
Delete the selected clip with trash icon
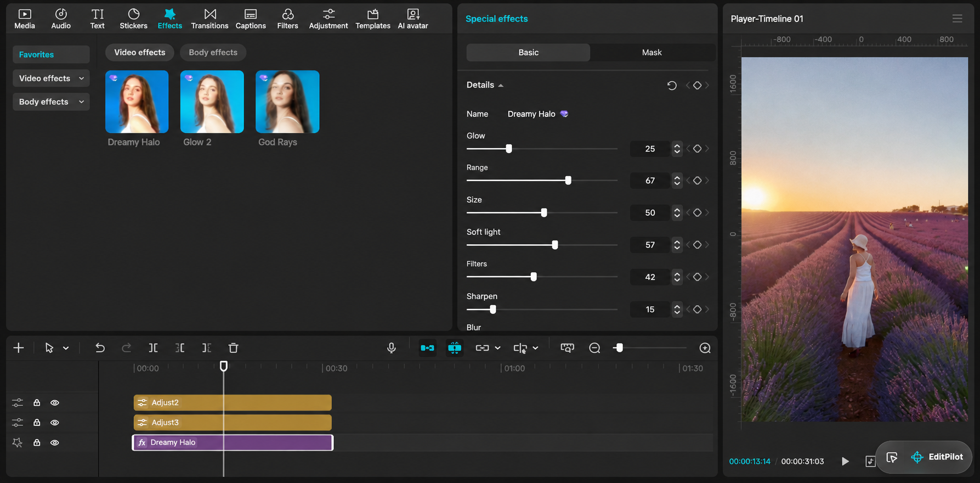(233, 348)
